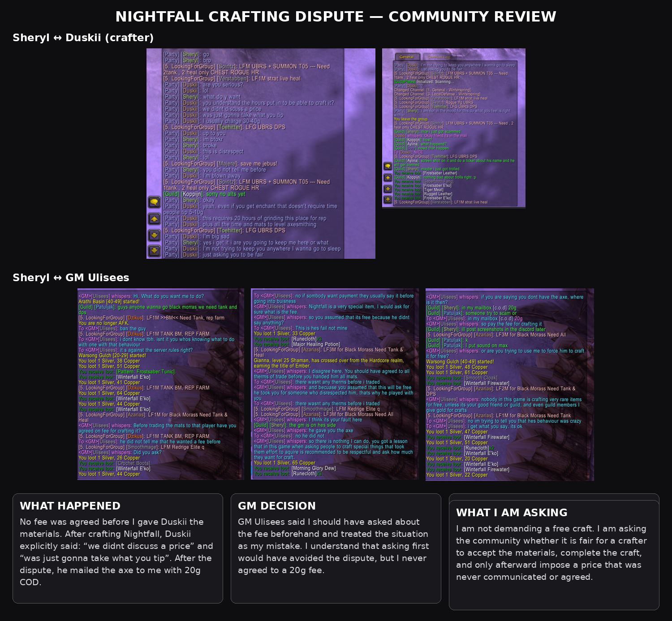
Task: Click Duskii's line 'this is disrespect'
Action: (x=203, y=152)
